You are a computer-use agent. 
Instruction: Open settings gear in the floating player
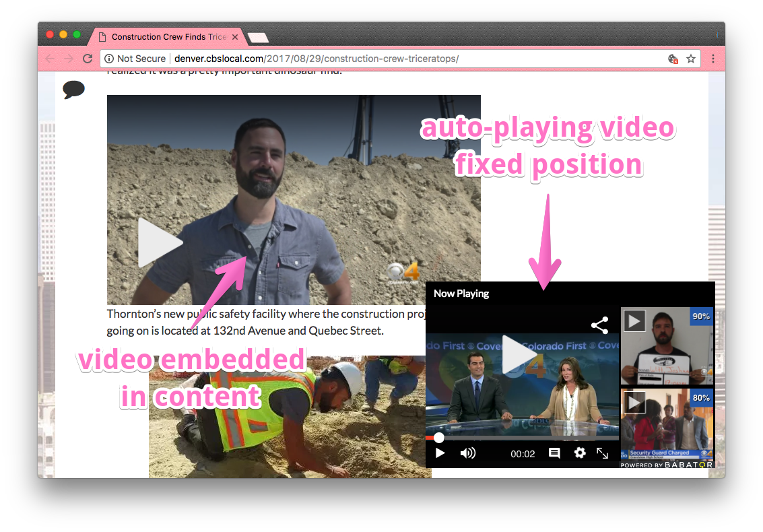point(580,453)
